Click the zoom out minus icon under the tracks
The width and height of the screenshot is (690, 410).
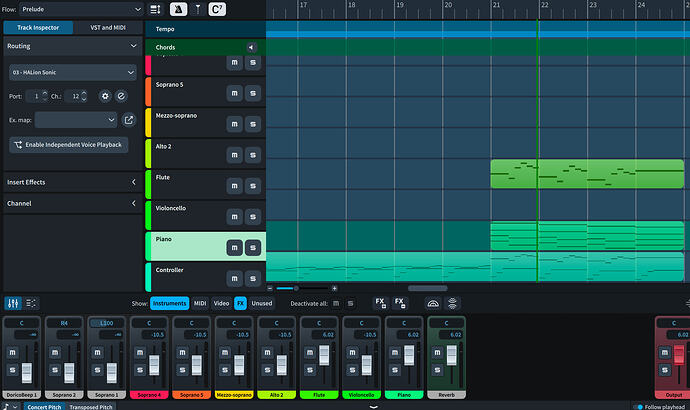(270, 288)
